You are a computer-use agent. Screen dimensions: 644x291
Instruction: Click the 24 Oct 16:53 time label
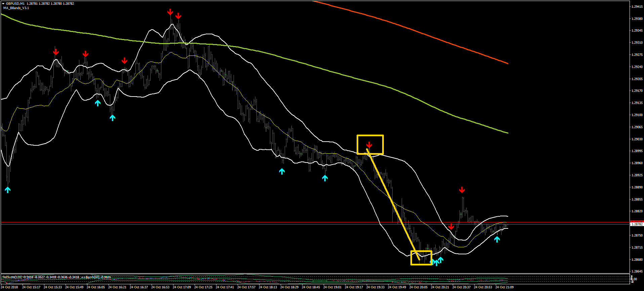160,287
